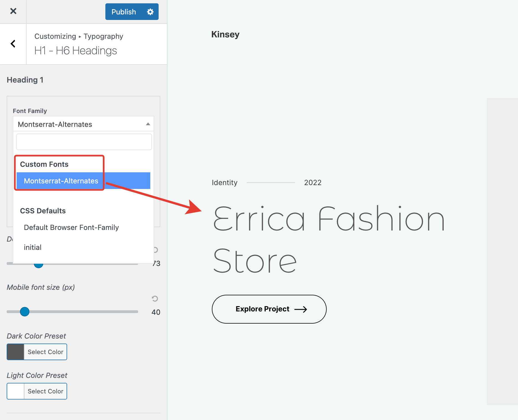The width and height of the screenshot is (518, 420).
Task: Click the Mobile font size slider handle
Action: 25,312
